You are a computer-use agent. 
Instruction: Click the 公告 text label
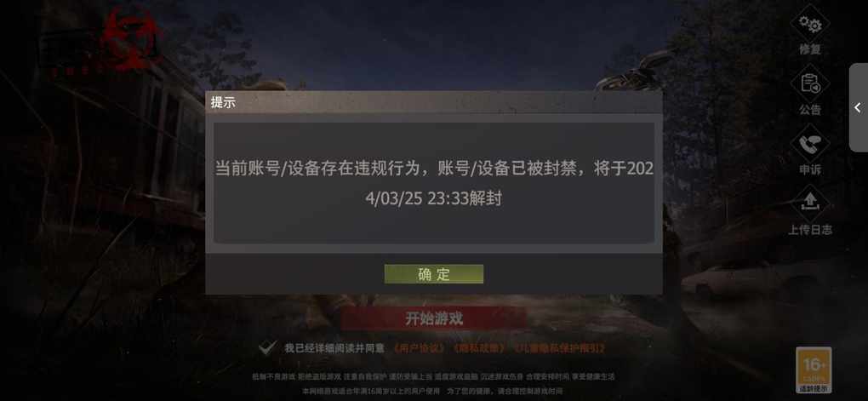point(810,110)
